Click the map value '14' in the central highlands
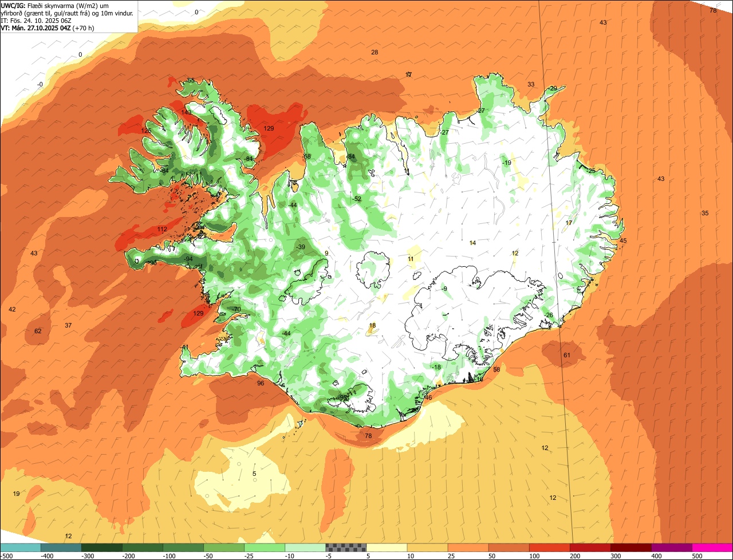Image resolution: width=733 pixels, height=560 pixels. [472, 243]
